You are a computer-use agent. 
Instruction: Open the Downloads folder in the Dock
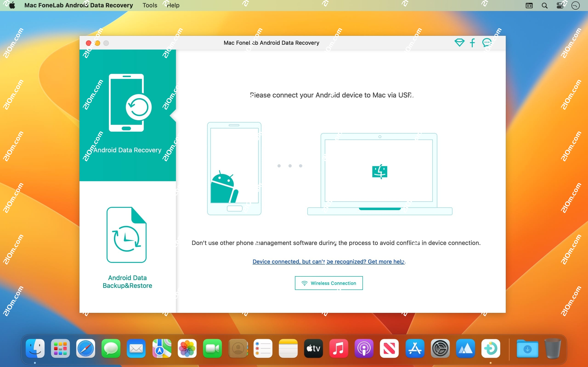tap(527, 349)
